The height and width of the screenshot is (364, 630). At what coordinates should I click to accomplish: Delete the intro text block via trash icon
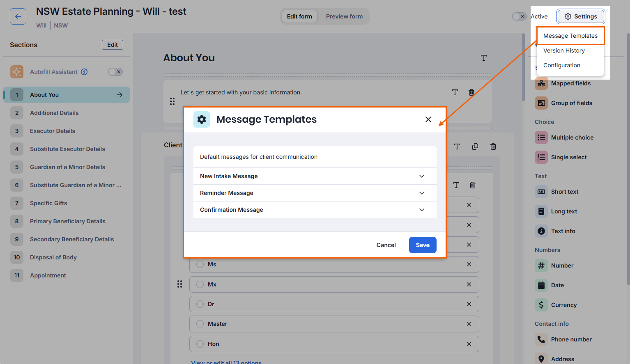471,92
